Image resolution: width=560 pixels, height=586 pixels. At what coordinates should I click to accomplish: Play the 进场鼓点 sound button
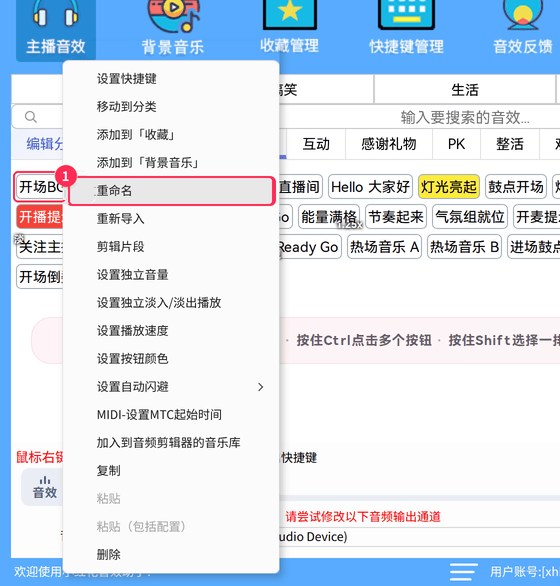(x=534, y=247)
